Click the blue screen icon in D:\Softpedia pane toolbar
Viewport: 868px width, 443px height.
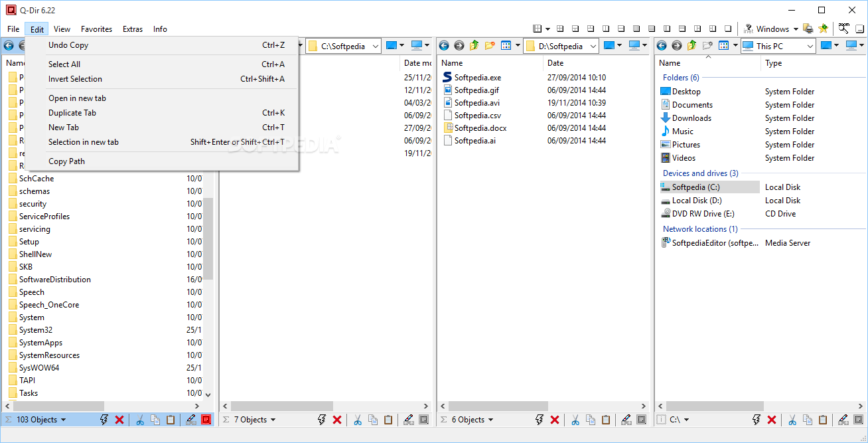coord(609,45)
